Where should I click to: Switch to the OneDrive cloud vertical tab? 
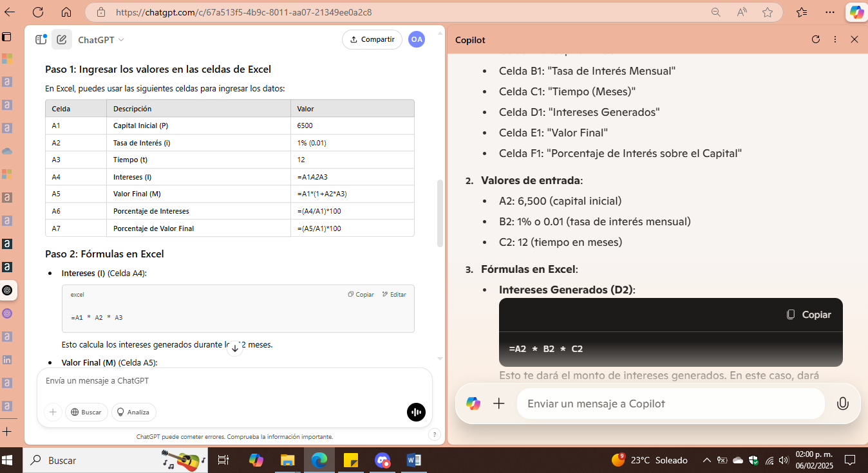point(7,151)
